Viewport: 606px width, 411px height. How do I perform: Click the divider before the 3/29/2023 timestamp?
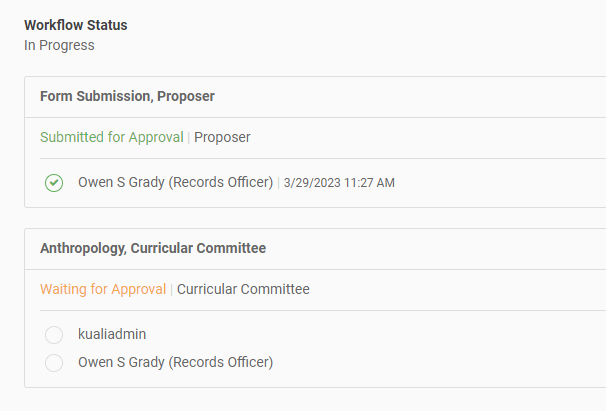point(279,183)
